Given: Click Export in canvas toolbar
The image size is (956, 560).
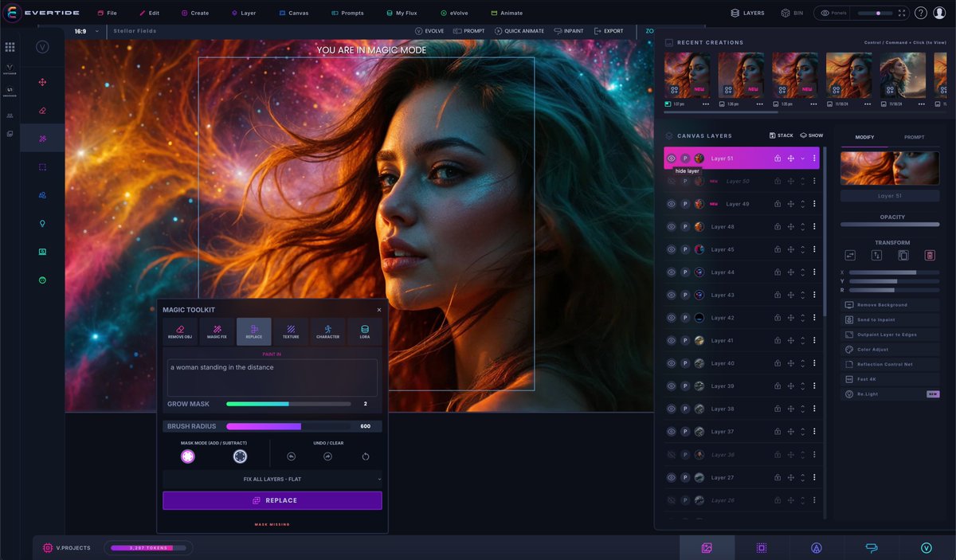Looking at the screenshot, I should click(609, 31).
